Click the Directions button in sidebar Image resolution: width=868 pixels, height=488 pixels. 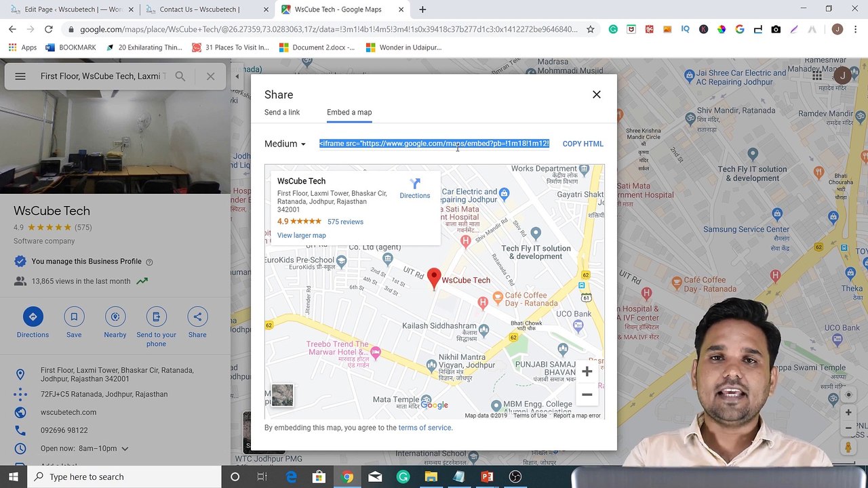33,323
